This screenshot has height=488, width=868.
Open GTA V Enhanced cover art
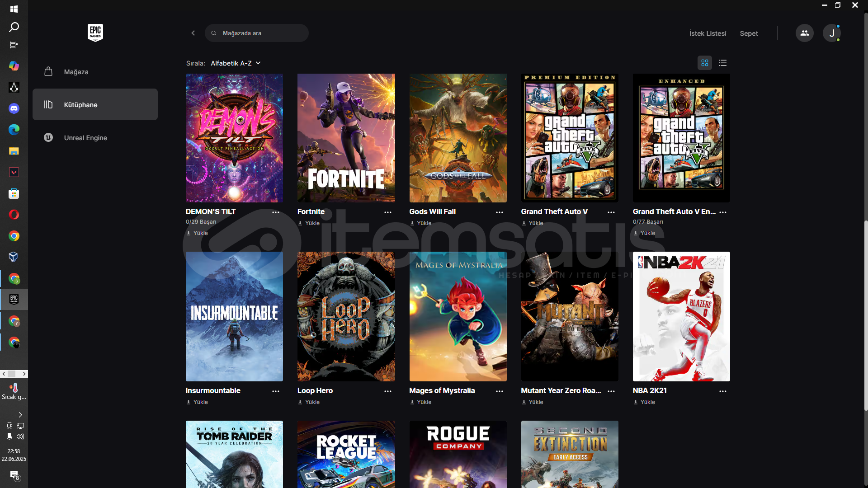pyautogui.click(x=681, y=138)
